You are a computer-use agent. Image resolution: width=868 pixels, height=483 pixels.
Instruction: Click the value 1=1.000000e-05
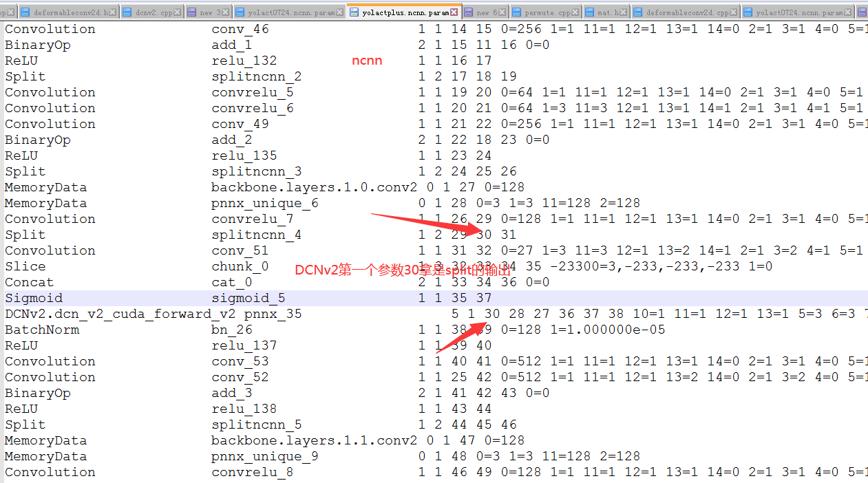(608, 330)
